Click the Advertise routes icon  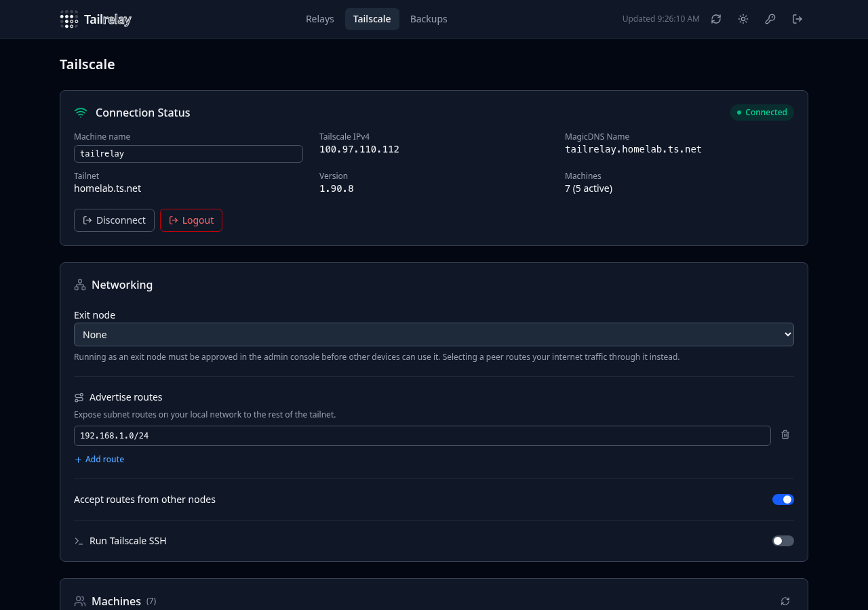(79, 397)
